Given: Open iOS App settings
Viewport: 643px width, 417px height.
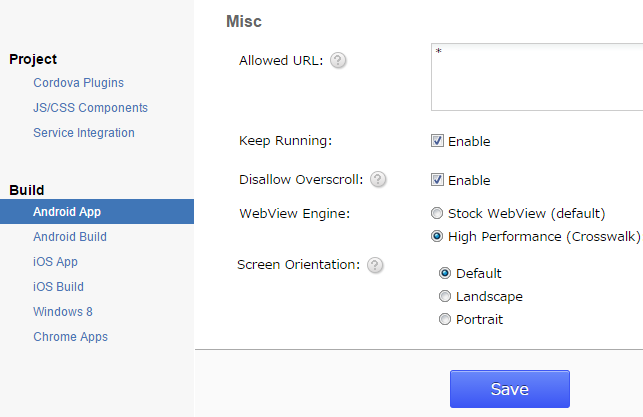Looking at the screenshot, I should 55,262.
